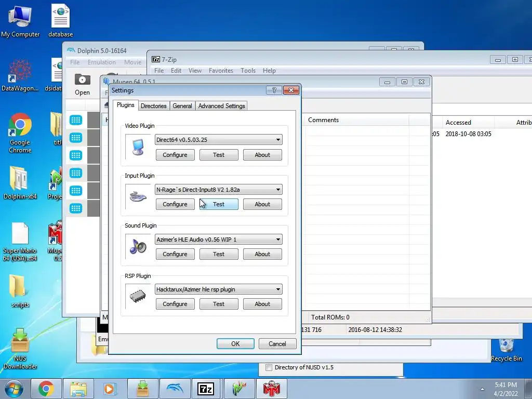Select the NUS Downloader desktop icon
532x399 pixels.
coord(20,349)
